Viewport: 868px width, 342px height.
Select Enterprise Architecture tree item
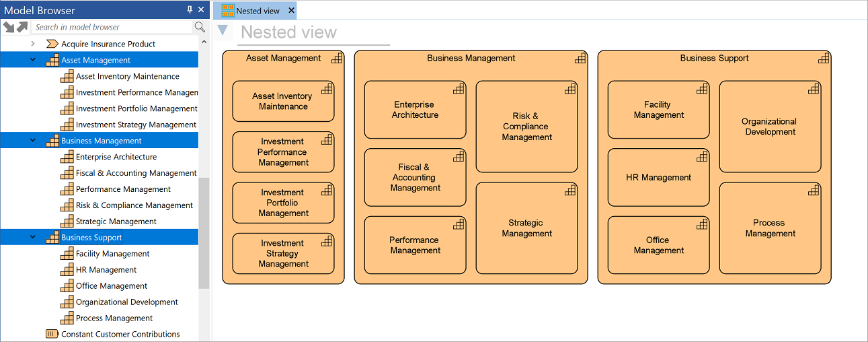point(116,157)
